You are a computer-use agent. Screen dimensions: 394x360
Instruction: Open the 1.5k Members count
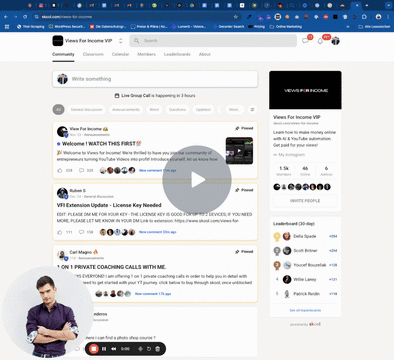[284, 171]
